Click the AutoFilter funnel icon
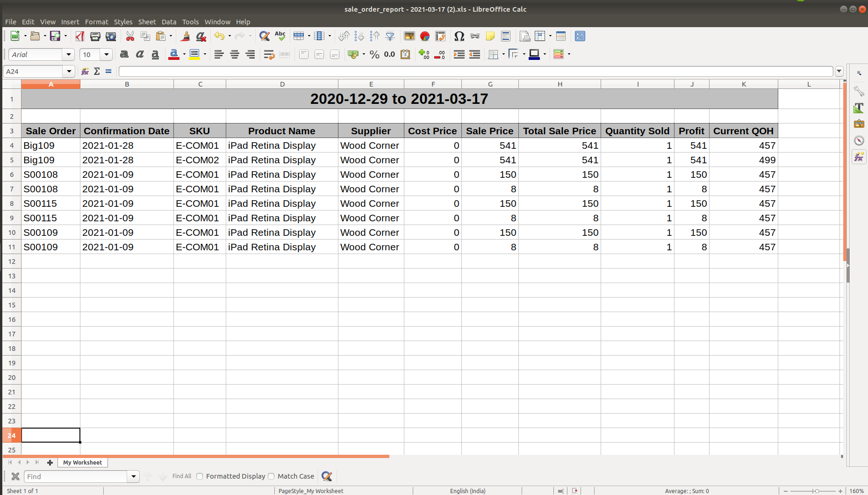This screenshot has height=495, width=868. tap(390, 36)
